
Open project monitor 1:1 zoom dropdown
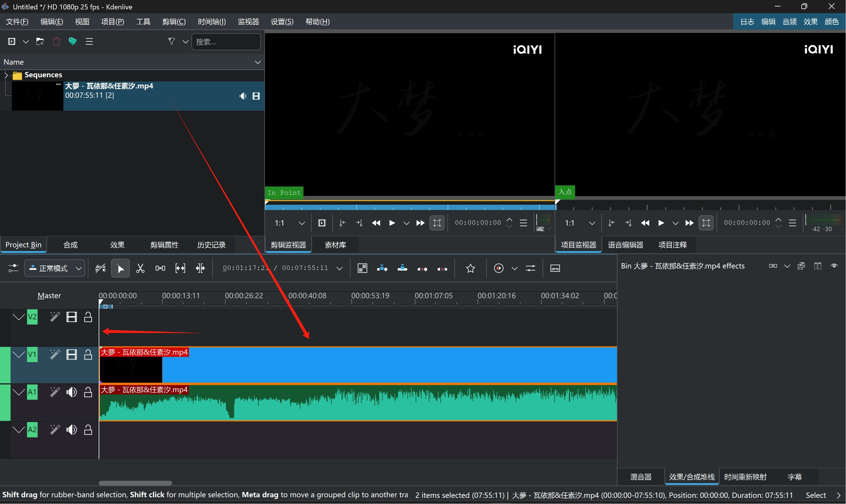click(580, 223)
